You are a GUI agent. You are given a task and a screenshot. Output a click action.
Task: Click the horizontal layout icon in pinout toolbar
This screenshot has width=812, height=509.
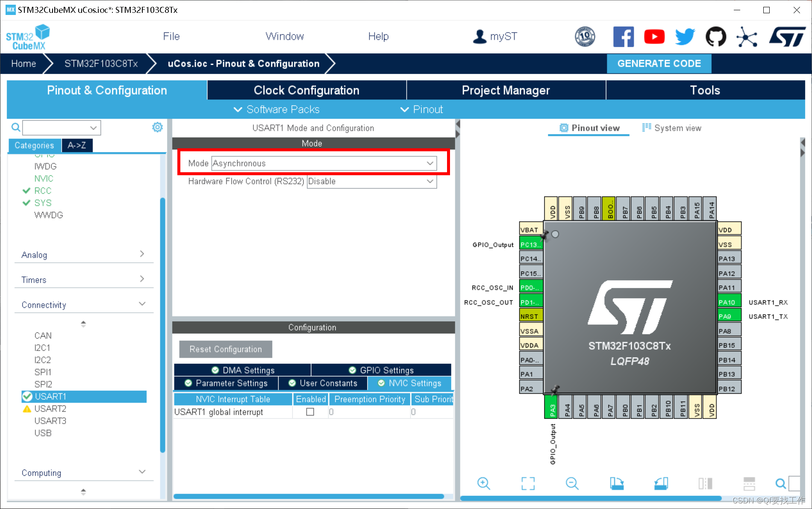pyautogui.click(x=749, y=483)
